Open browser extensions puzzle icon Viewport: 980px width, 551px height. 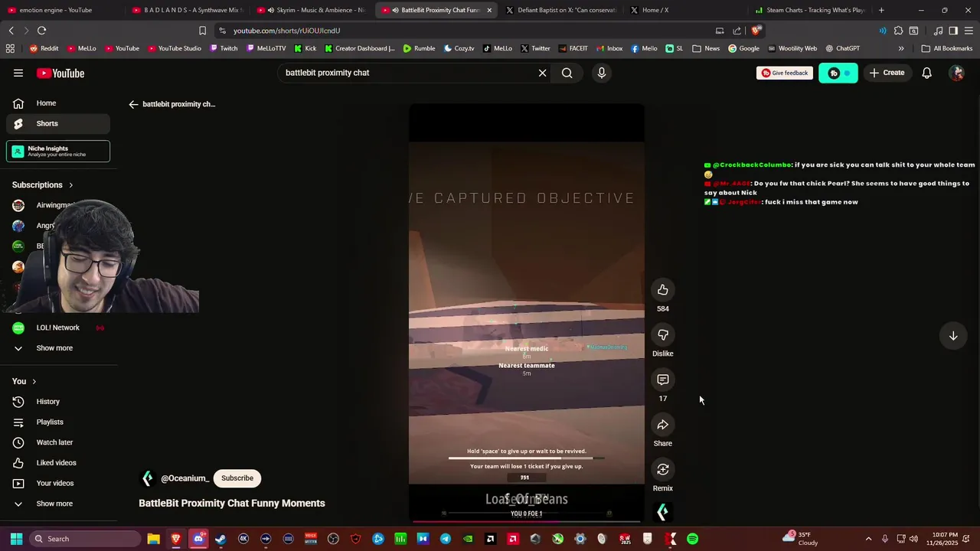898,31
